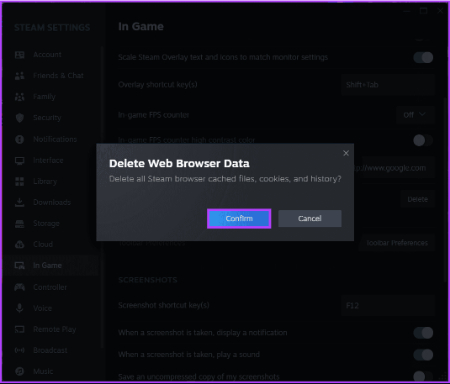Viewport: 450px width, 384px height.
Task: Click the Family icon in sidebar
Action: point(20,97)
